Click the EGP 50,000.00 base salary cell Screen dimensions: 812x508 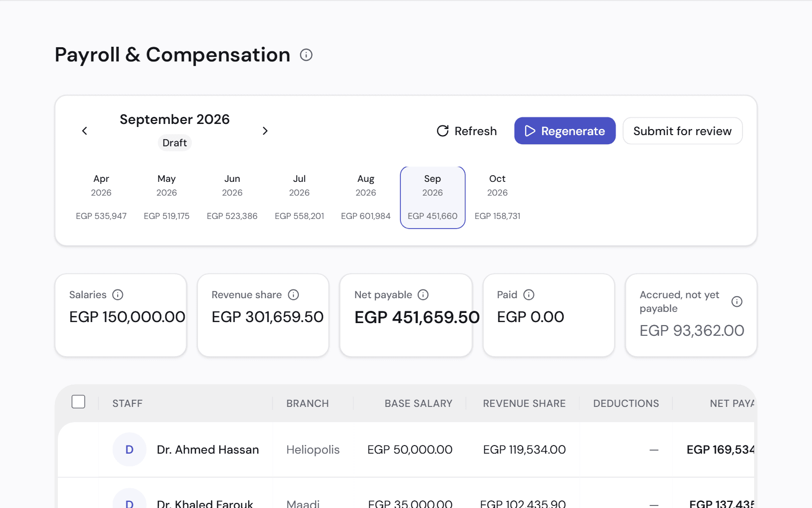(410, 450)
